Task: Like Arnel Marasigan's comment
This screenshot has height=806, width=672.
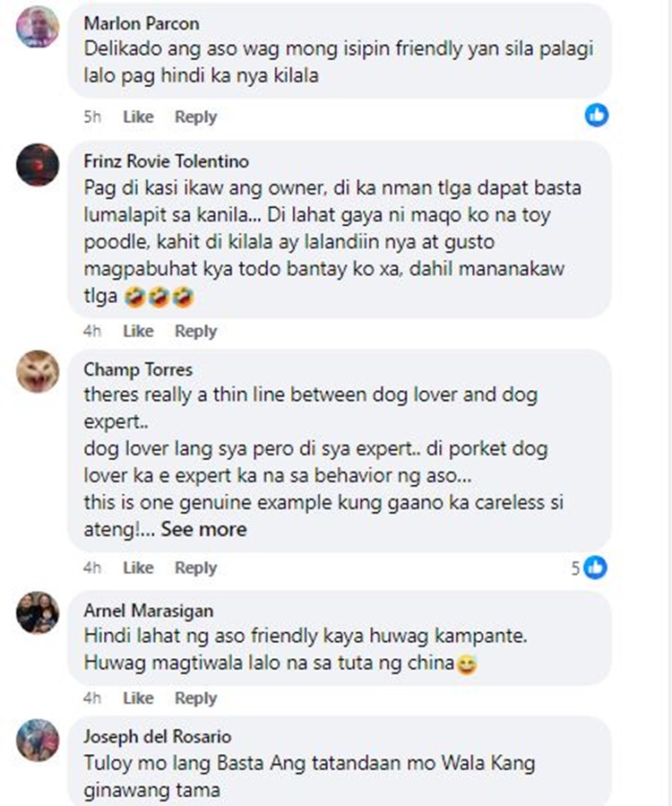Action: [x=138, y=698]
